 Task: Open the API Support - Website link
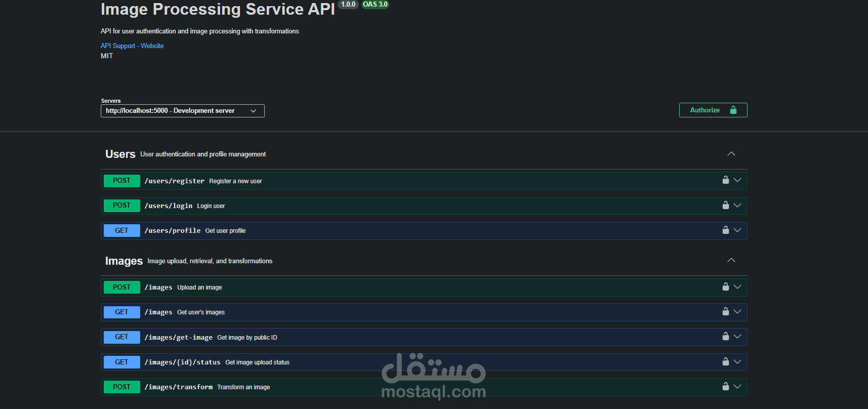coord(132,46)
